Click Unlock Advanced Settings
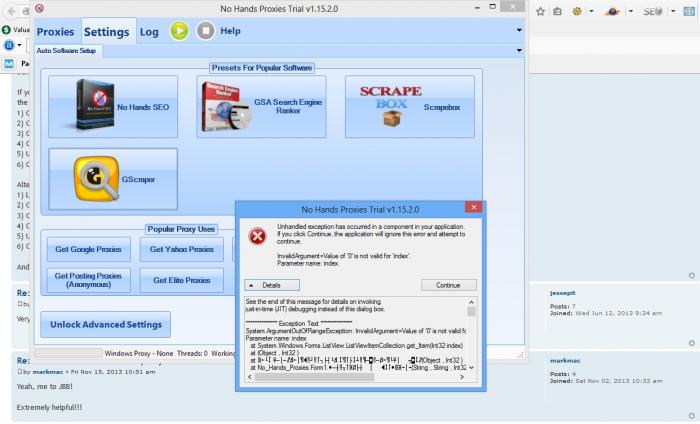The width and height of the screenshot is (700, 424). pos(106,324)
